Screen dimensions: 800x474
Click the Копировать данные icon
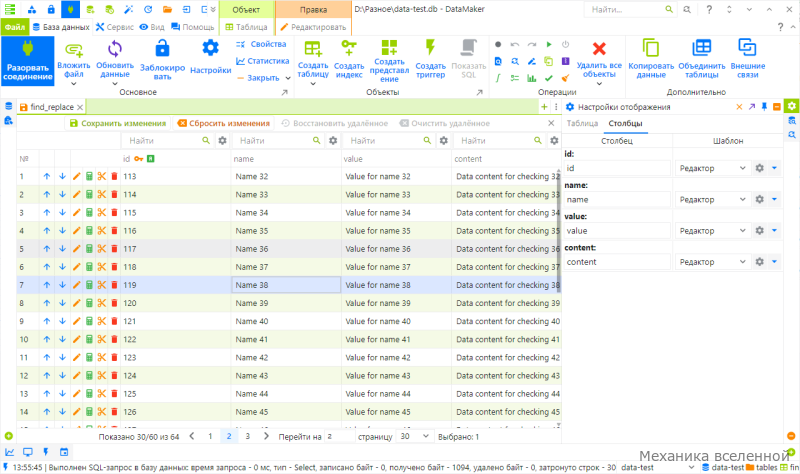(651, 48)
